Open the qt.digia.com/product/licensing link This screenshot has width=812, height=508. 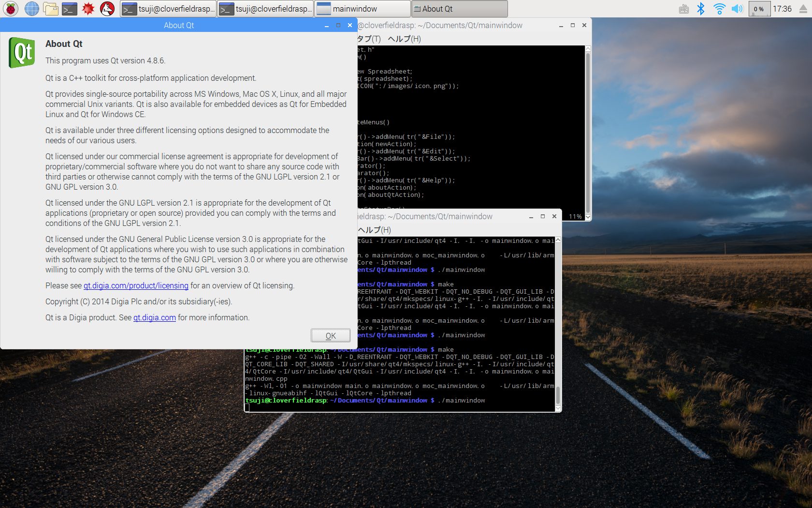pyautogui.click(x=136, y=285)
